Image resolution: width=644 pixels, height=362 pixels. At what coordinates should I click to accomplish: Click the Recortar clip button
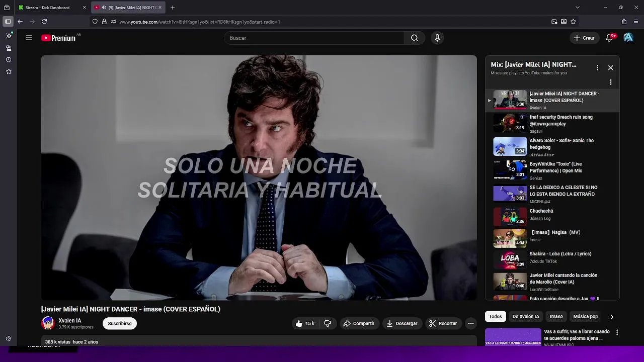(x=443, y=323)
